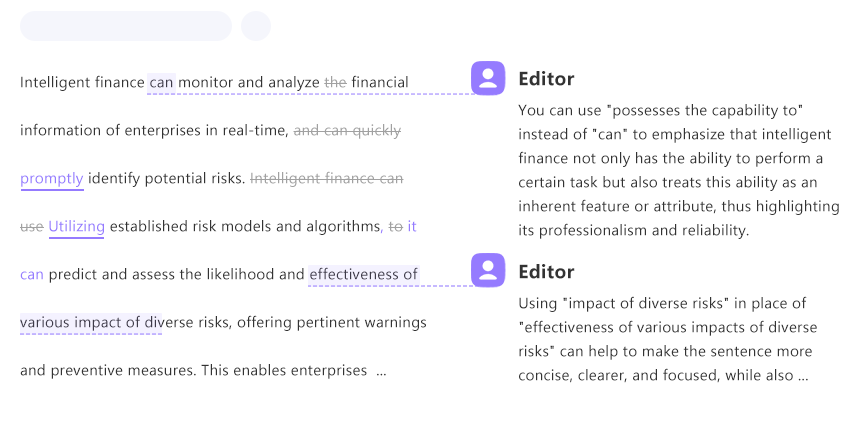Select the highlighted word "can" in first line
Viewport: 856px width, 426px height.
pyautogui.click(x=161, y=82)
